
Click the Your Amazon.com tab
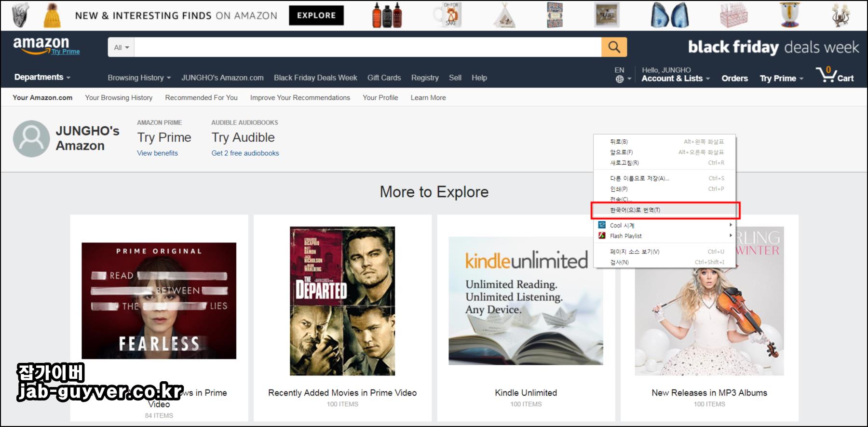(42, 97)
